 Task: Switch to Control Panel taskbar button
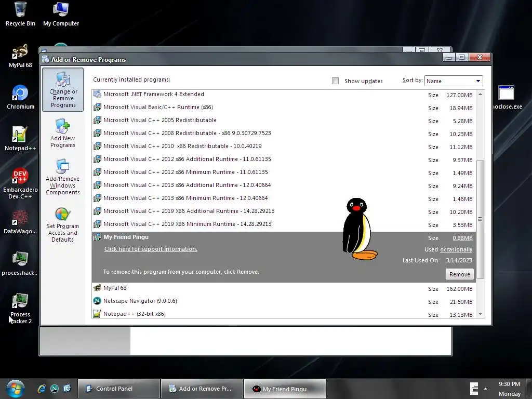(x=119, y=389)
